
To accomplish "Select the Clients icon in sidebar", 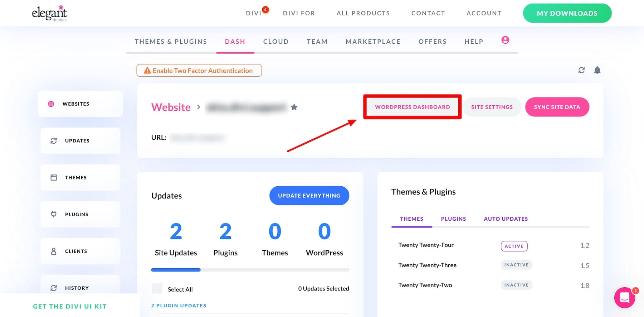I will [54, 251].
